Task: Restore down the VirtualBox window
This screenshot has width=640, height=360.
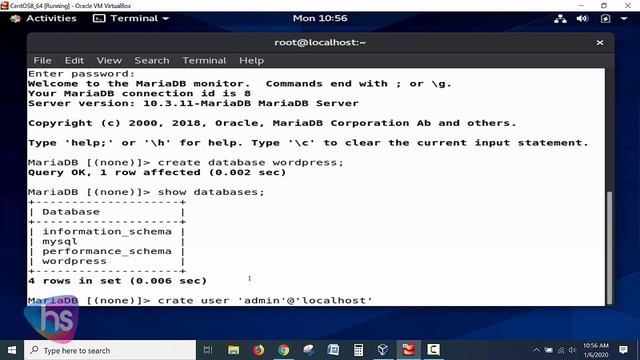Action: [x=604, y=5]
